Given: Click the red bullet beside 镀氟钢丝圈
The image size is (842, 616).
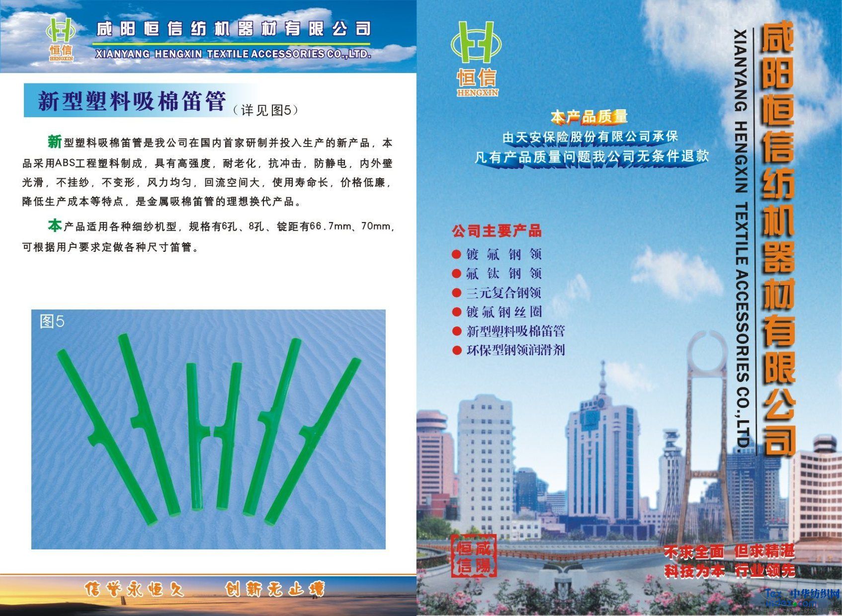Looking at the screenshot, I should [456, 312].
